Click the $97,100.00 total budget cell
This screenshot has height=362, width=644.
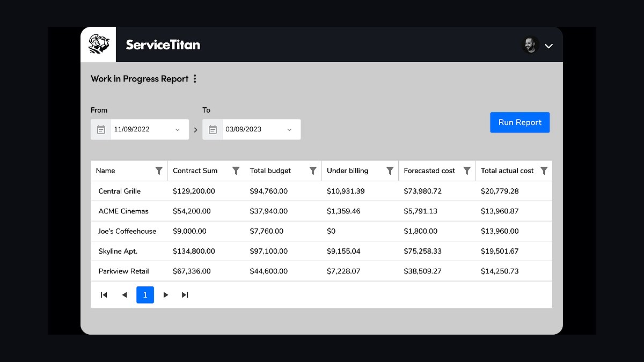[x=269, y=251]
